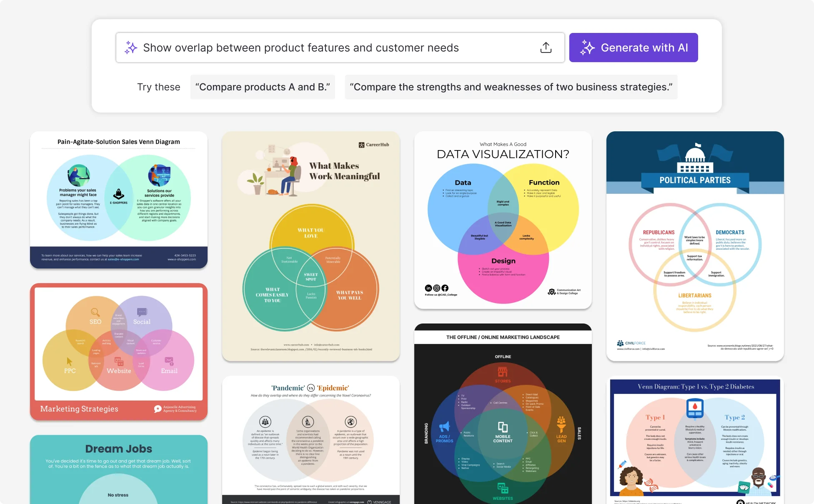Open the Offline / Online Marketing Landscape template
The height and width of the screenshot is (504, 814).
[503, 414]
